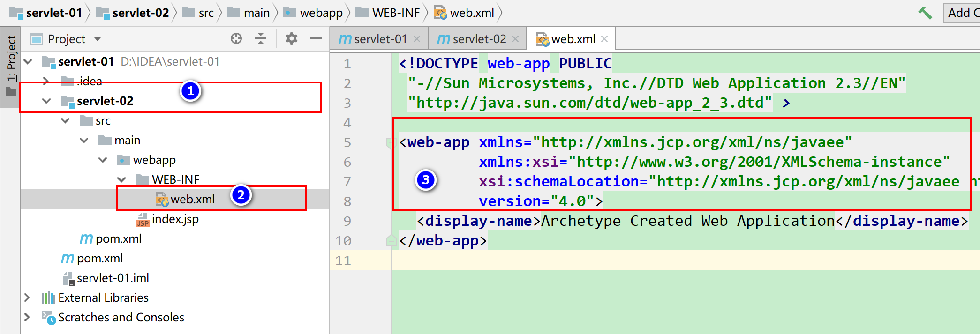Collapse the servlet-01 root node

click(x=28, y=61)
